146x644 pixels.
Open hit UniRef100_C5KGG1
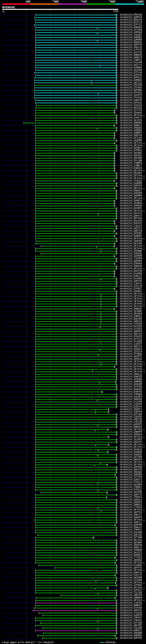131,620
